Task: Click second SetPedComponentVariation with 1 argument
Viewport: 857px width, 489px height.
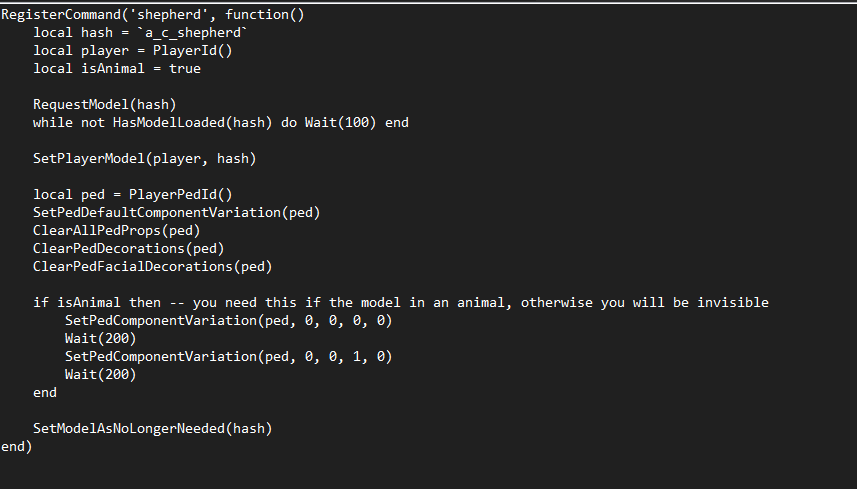Action: [228, 357]
